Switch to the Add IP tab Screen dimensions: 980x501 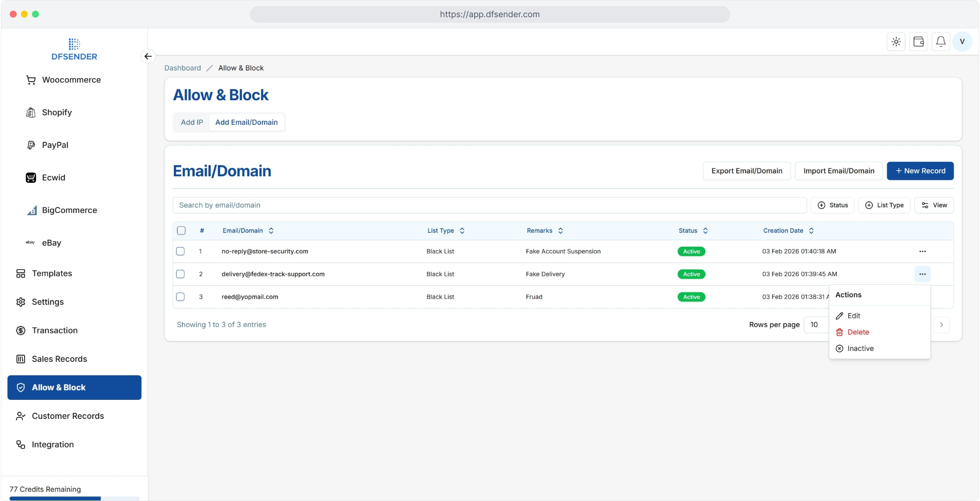coord(192,122)
